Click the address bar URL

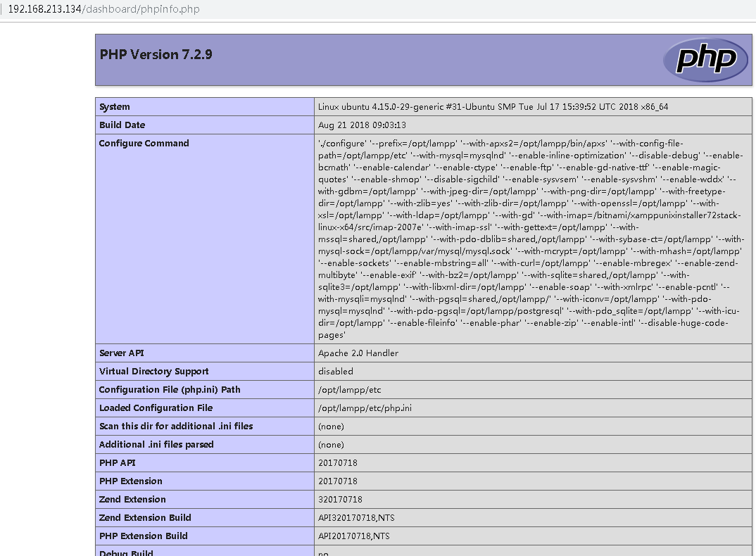pos(103,9)
